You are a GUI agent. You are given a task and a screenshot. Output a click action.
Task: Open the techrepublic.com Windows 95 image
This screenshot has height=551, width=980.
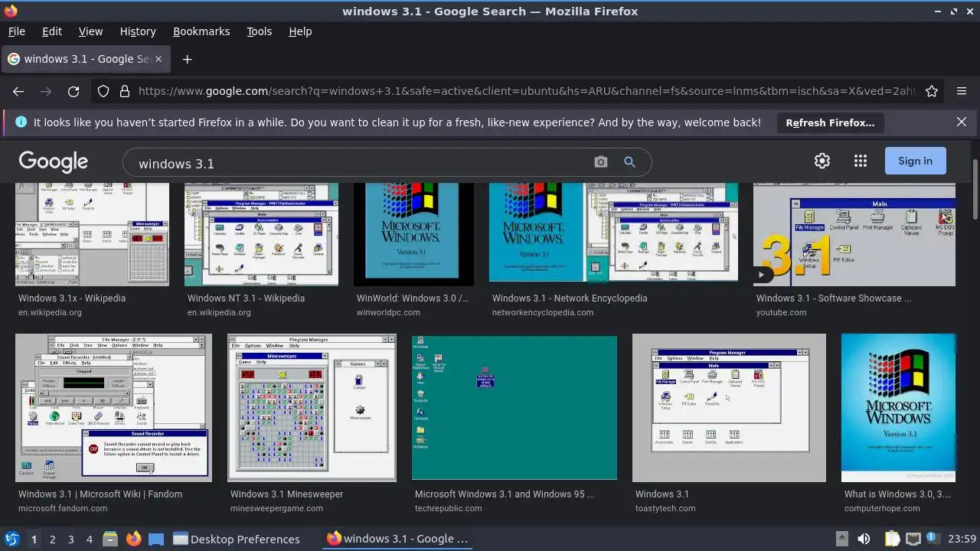click(514, 408)
